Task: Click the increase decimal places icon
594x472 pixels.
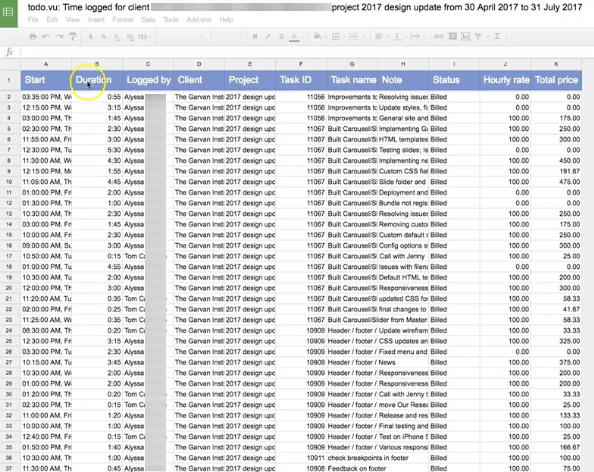Action: tap(130, 37)
